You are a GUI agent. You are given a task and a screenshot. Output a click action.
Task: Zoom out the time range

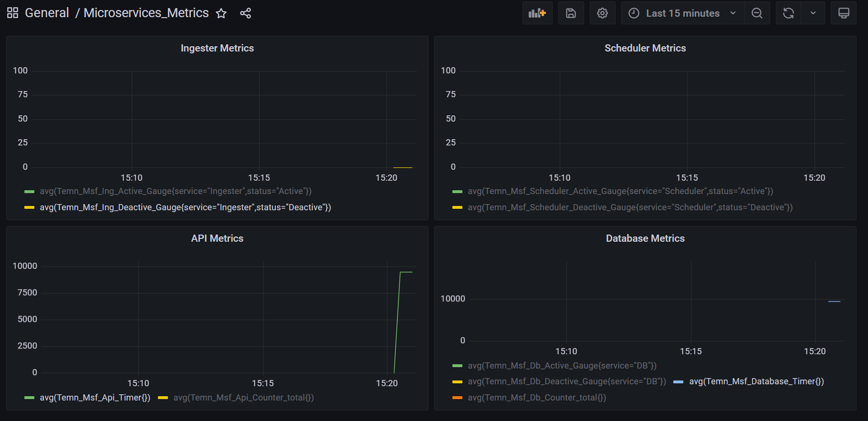click(757, 13)
